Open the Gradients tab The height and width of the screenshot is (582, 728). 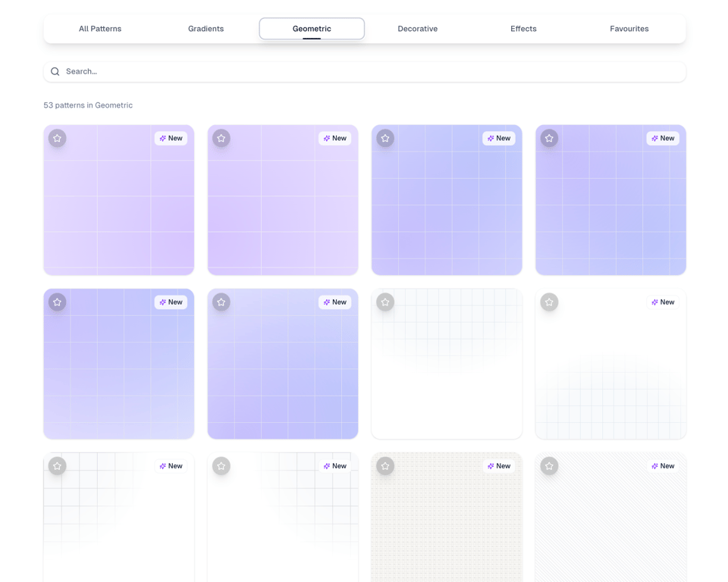[x=206, y=29]
